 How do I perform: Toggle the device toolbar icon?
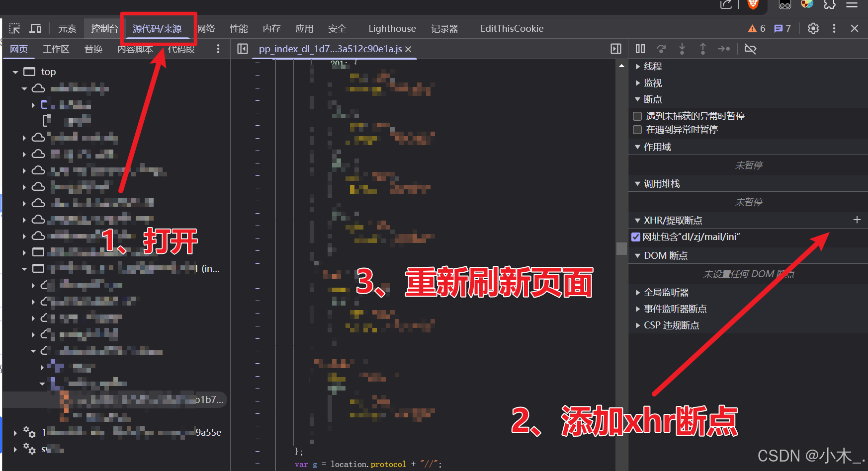[35, 28]
